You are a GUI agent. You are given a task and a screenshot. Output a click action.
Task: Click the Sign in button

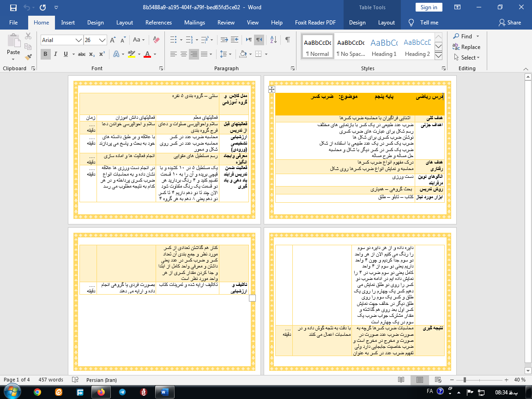(x=429, y=7)
